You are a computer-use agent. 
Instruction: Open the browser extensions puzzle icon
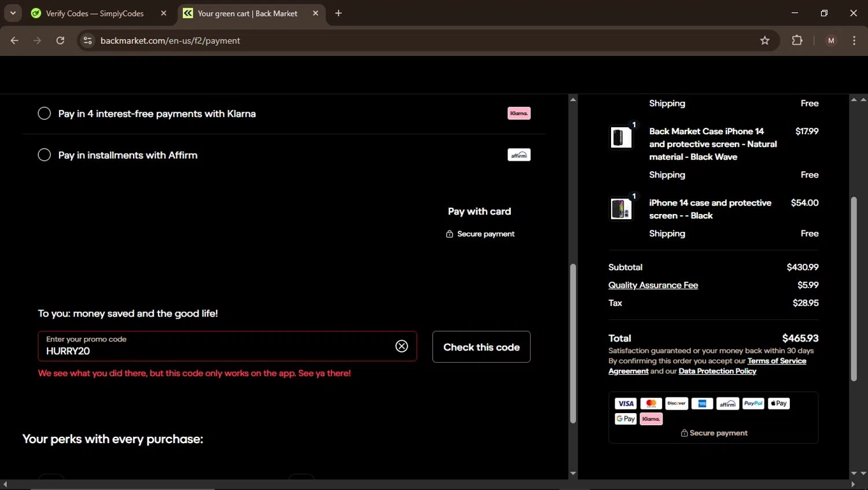tap(797, 40)
